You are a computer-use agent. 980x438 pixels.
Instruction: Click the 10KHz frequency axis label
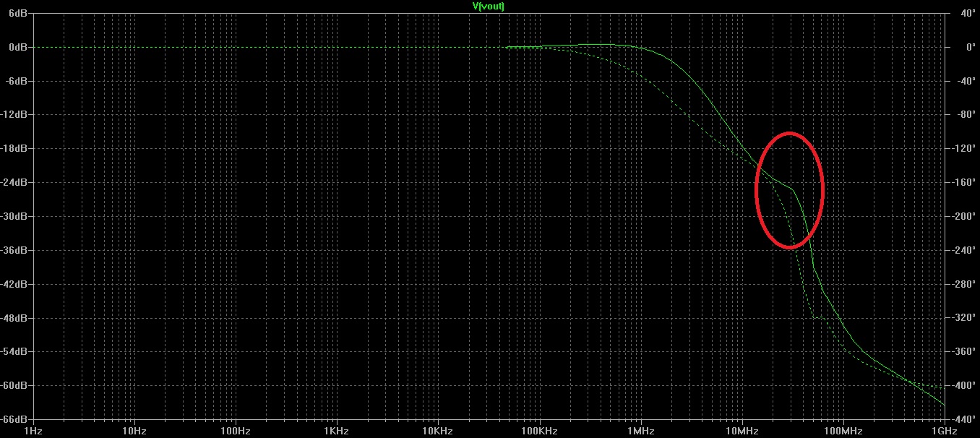(x=438, y=431)
